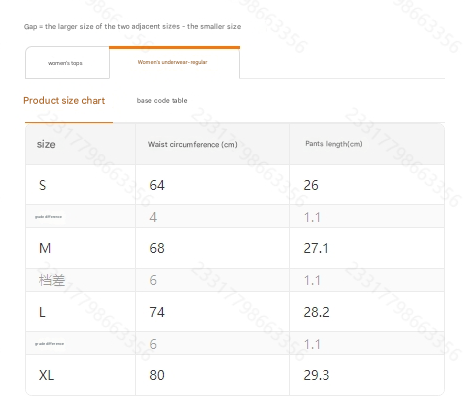Image resolution: width=469 pixels, height=412 pixels.
Task: Click the Gap definition text at top
Action: click(132, 26)
